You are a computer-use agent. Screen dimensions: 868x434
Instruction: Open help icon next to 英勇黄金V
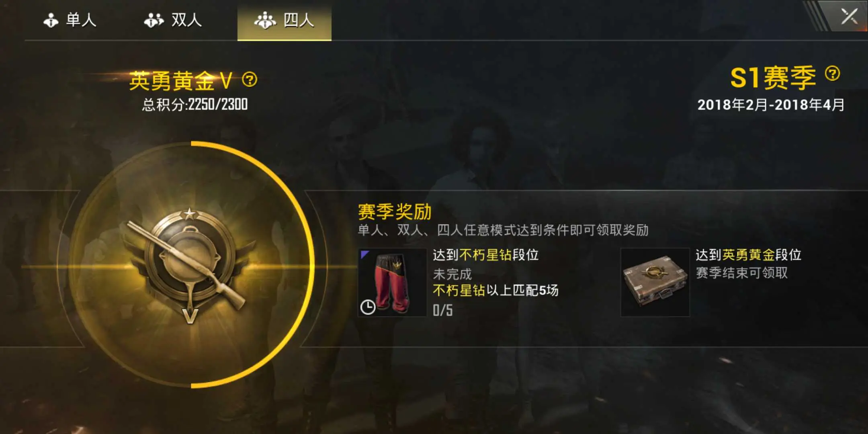point(250,80)
